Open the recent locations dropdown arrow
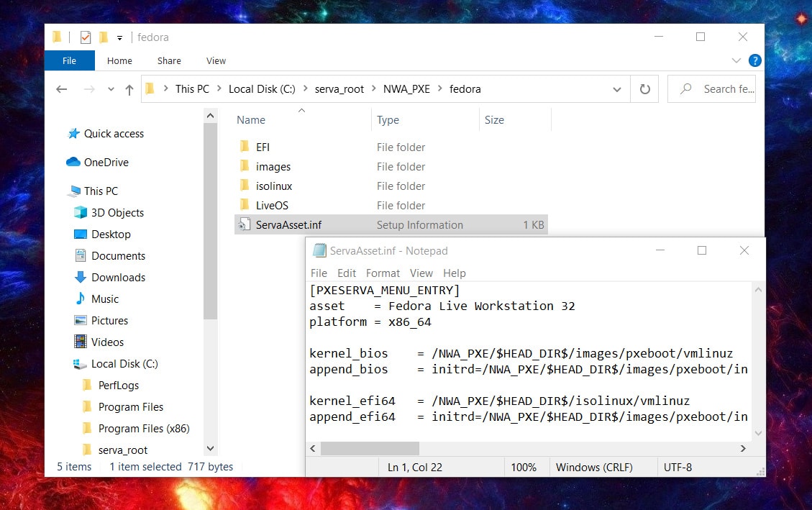 [x=111, y=89]
